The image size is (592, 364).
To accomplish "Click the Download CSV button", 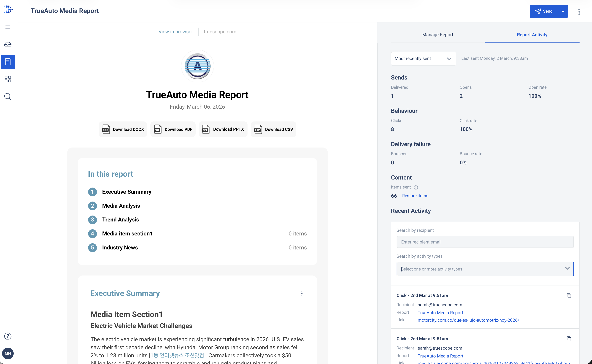I will pyautogui.click(x=274, y=130).
